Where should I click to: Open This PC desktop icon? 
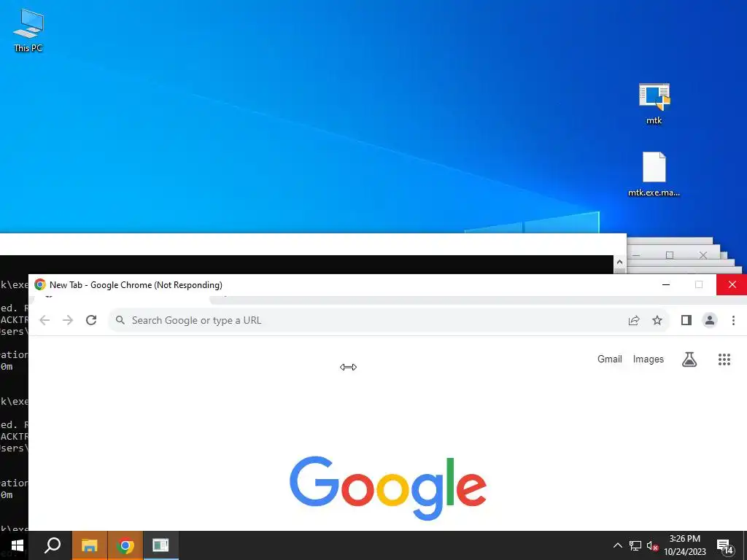[x=28, y=30]
